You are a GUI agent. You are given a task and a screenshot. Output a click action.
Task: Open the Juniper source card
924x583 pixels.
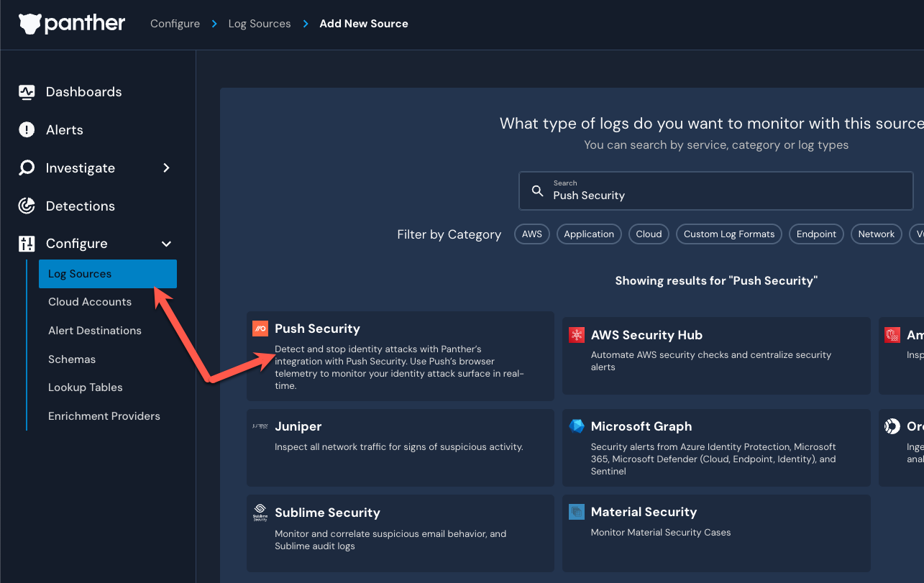(401, 448)
